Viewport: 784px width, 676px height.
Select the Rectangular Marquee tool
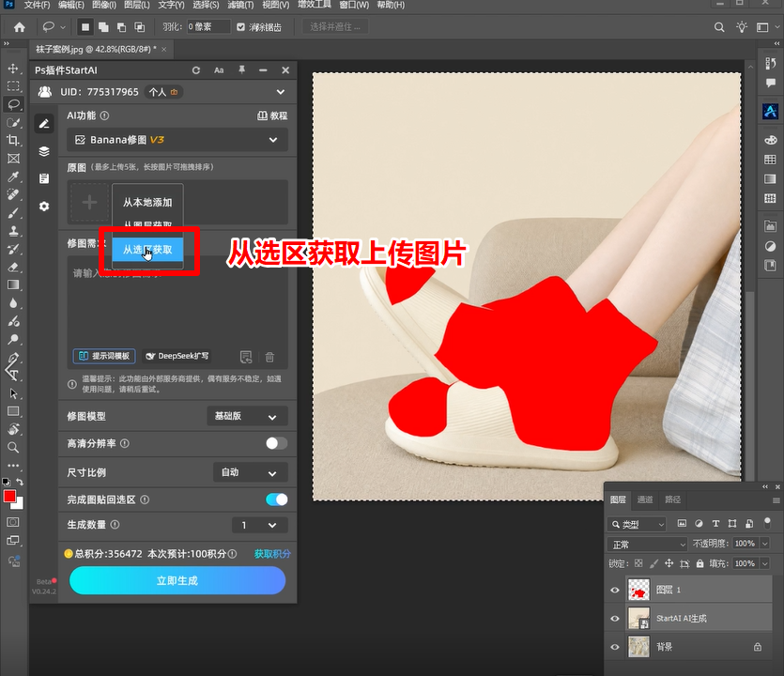coord(13,86)
